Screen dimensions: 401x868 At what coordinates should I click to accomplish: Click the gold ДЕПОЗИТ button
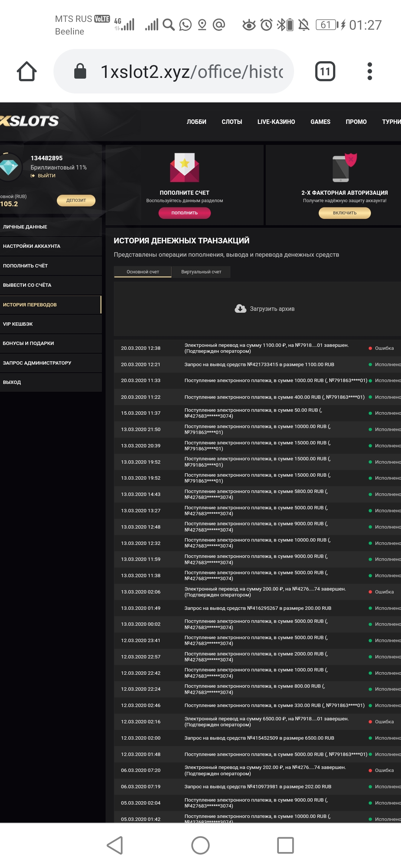tap(76, 200)
